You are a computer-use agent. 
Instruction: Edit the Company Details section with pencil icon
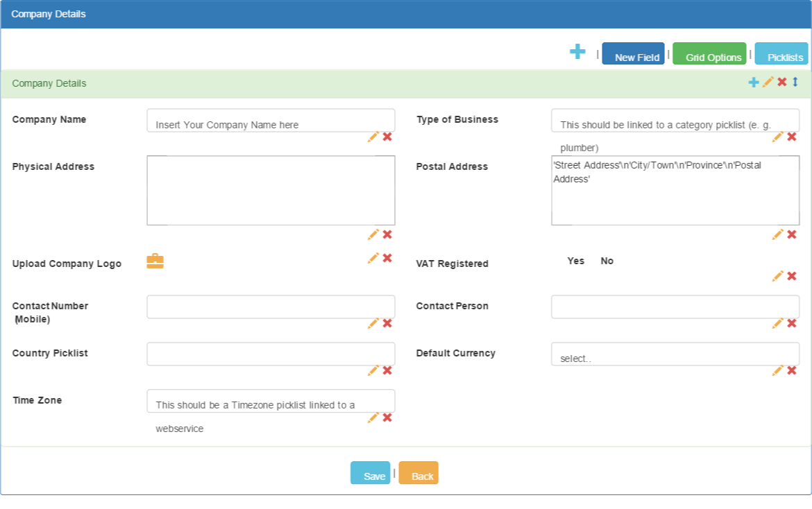[x=768, y=82]
